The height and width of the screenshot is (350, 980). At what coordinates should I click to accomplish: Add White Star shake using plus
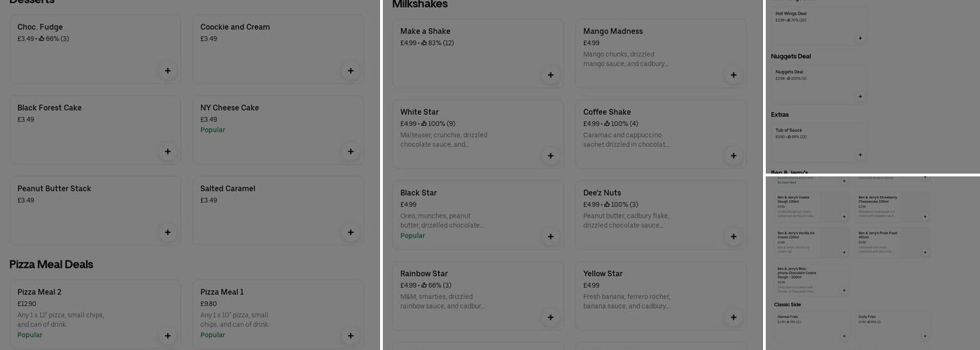pyautogui.click(x=550, y=156)
